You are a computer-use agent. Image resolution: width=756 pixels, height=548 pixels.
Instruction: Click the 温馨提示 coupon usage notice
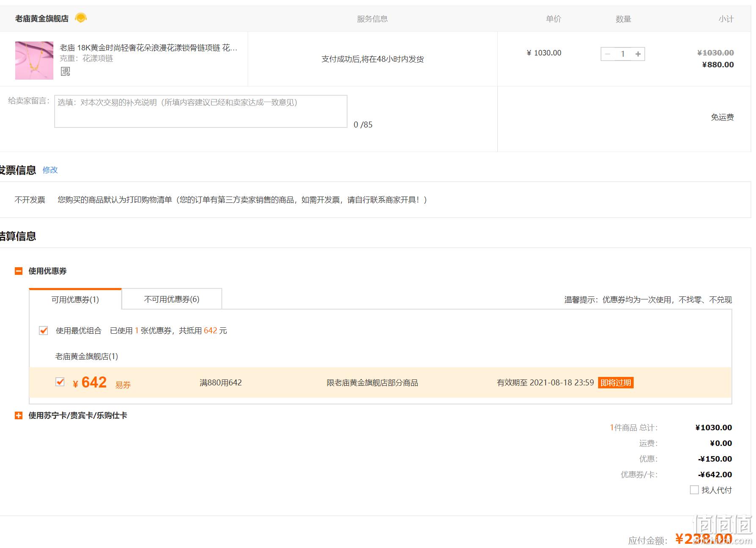point(648,300)
